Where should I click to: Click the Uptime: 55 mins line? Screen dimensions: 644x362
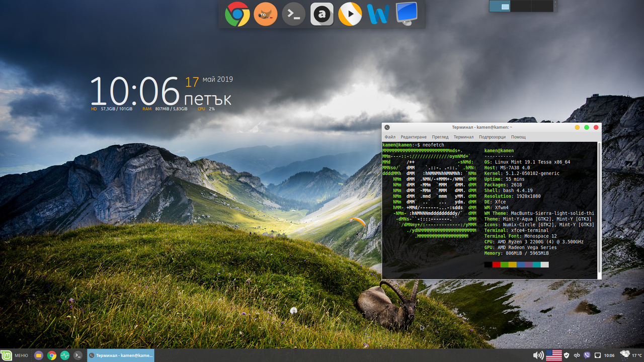(x=504, y=179)
